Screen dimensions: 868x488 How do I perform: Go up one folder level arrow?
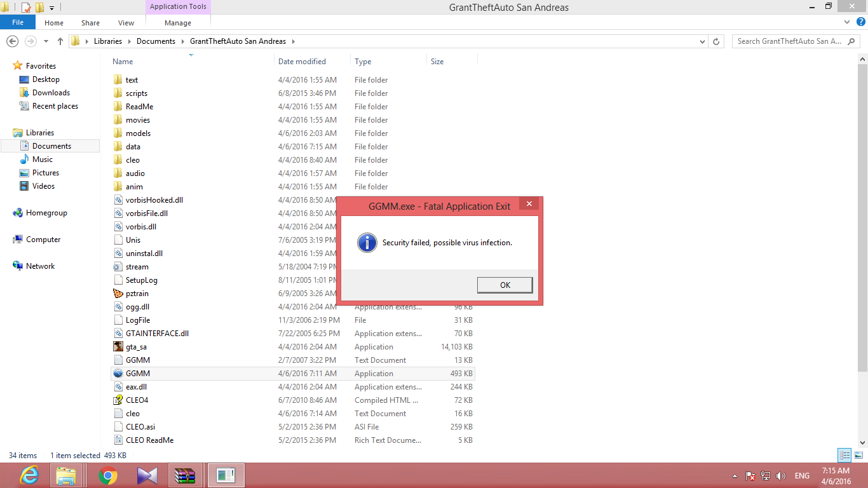pos(60,41)
